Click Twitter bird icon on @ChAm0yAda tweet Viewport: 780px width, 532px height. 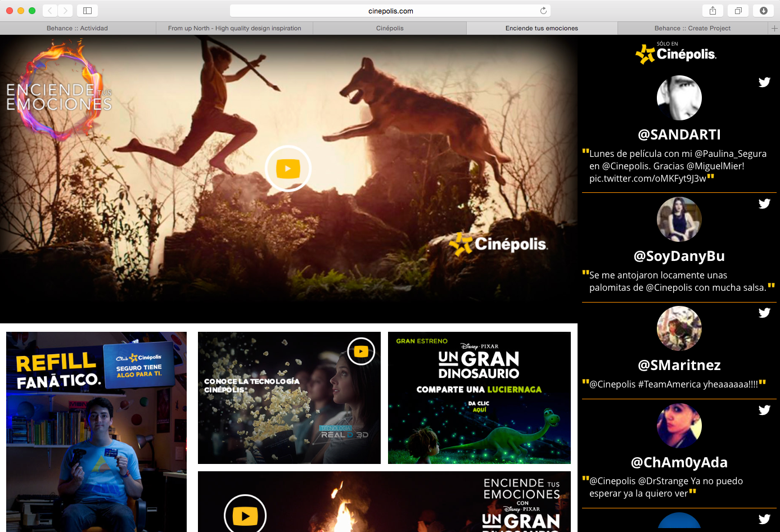pyautogui.click(x=764, y=410)
